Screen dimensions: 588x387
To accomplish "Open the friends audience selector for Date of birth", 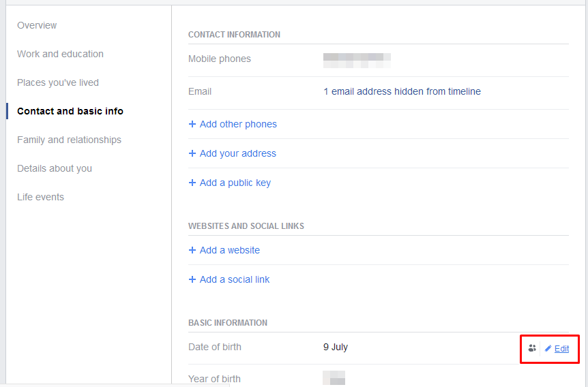I will click(532, 348).
